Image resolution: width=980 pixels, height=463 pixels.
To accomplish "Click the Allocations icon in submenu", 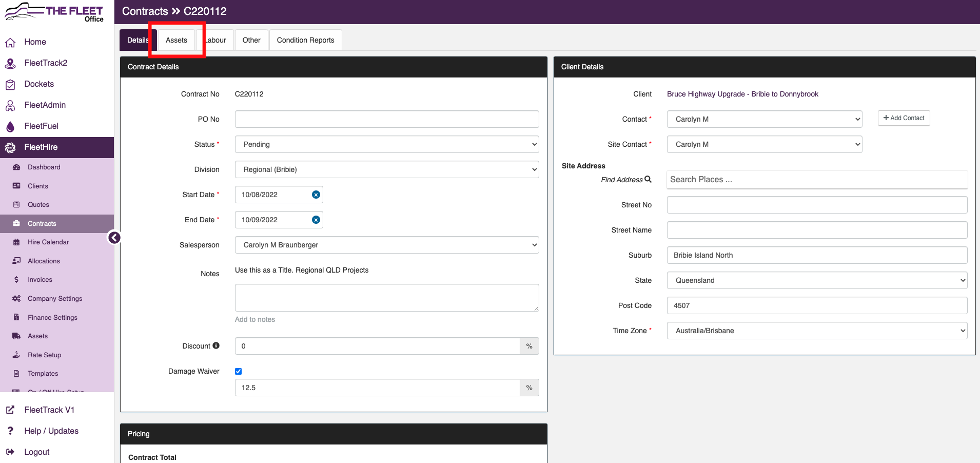I will (16, 261).
